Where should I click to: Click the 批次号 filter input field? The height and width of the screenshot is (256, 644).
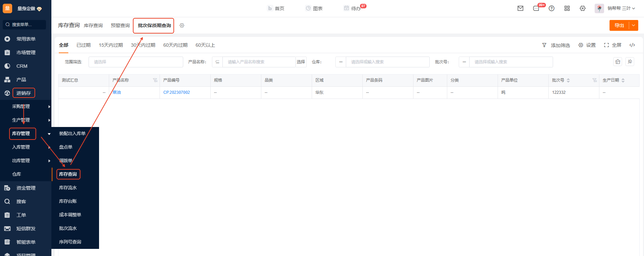[511, 62]
